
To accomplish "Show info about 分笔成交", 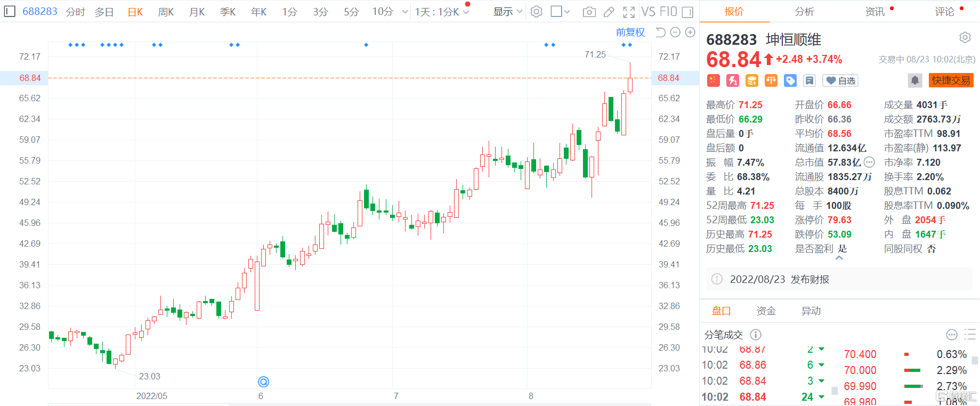I will [x=756, y=335].
